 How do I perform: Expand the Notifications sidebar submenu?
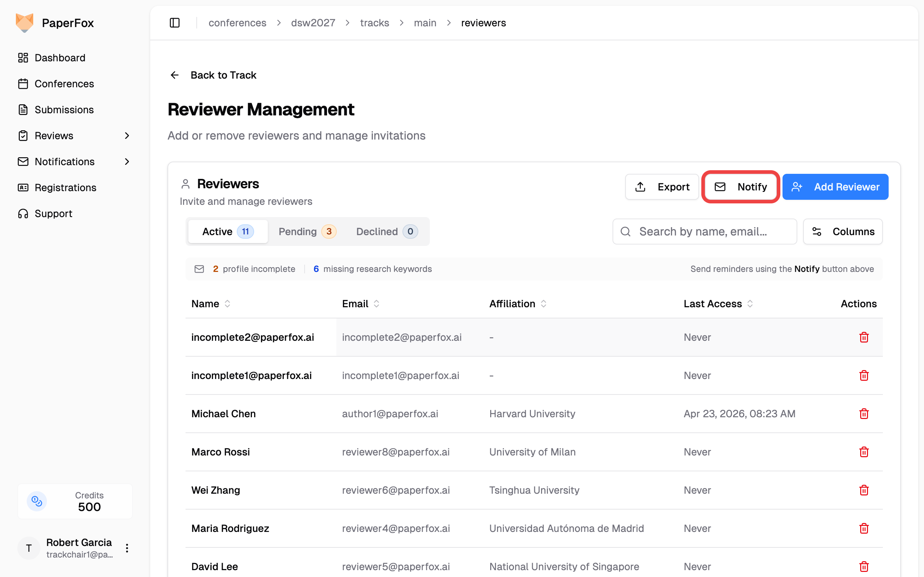coord(127,162)
